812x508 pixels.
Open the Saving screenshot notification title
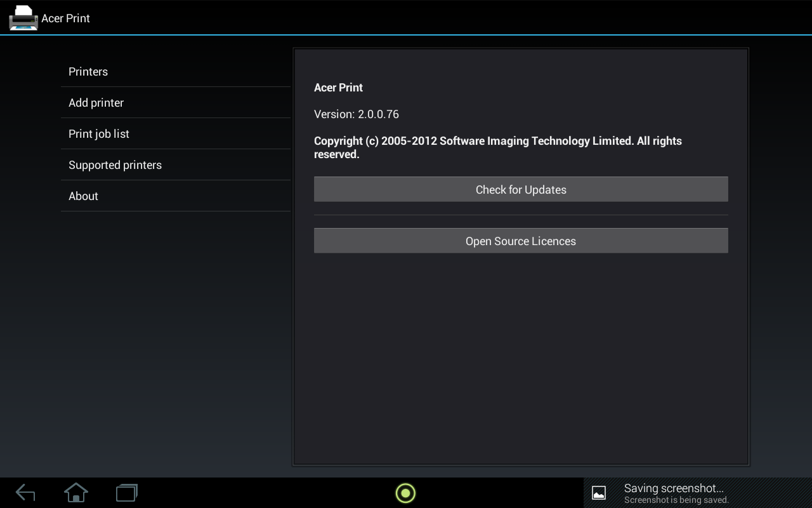(x=674, y=488)
